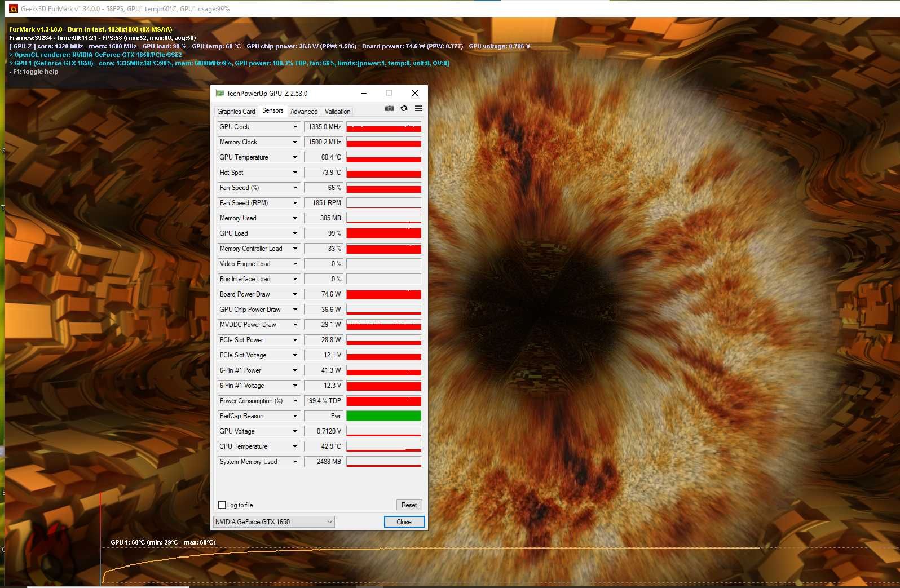Expand the Power Consumption (%) dropdown
The height and width of the screenshot is (588, 900).
pos(295,401)
